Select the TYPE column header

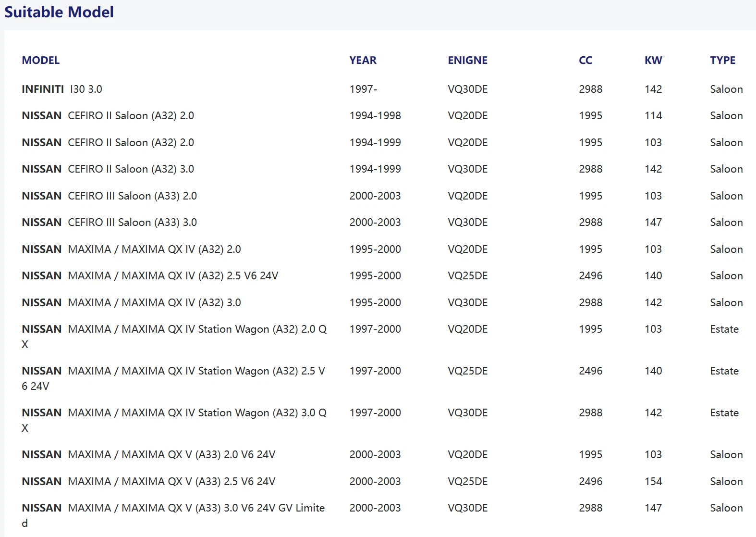tap(723, 60)
